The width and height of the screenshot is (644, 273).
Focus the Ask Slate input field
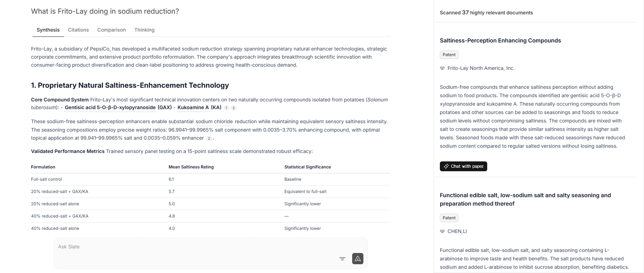[196, 247]
